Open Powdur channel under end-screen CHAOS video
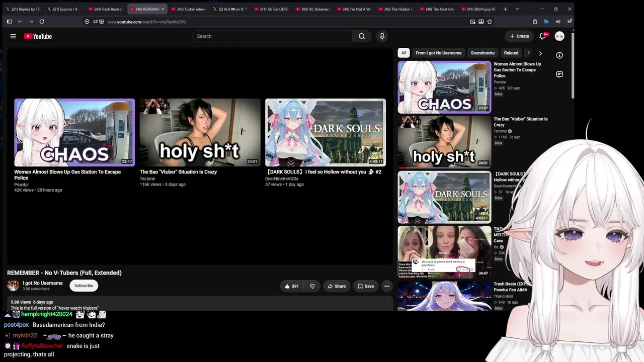644x362 pixels. pyautogui.click(x=22, y=185)
